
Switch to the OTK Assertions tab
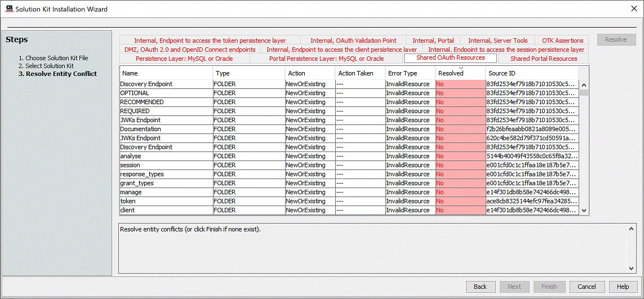(562, 40)
